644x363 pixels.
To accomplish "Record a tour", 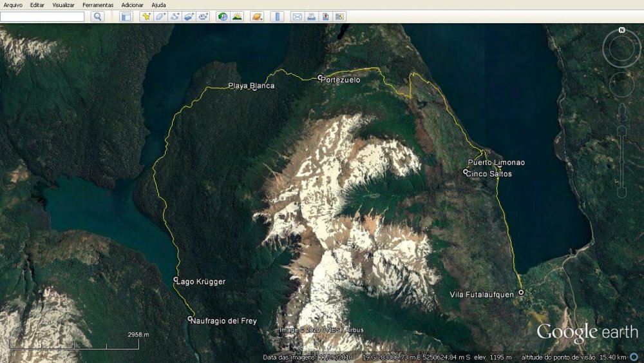I will [x=204, y=17].
